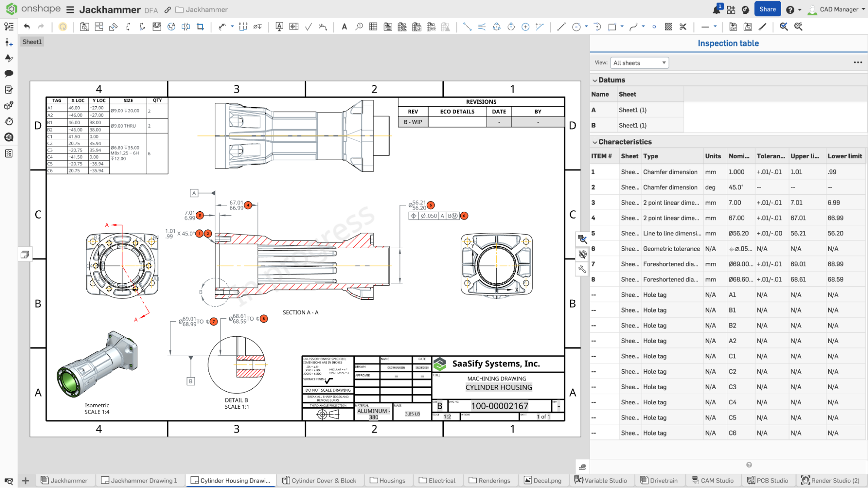Screen dimensions: 868x488
Task: Select the Centerline tool
Action: (x=468, y=27)
